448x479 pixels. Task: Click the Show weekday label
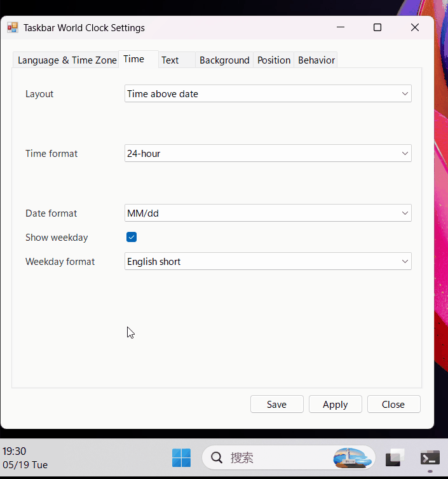click(57, 238)
